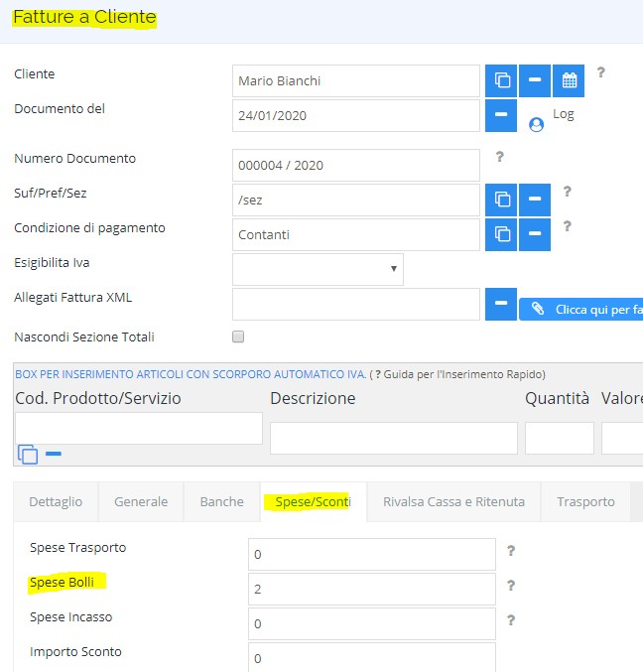Switch to the Dettaglio tab
This screenshot has height=672, width=643.
pyautogui.click(x=56, y=501)
